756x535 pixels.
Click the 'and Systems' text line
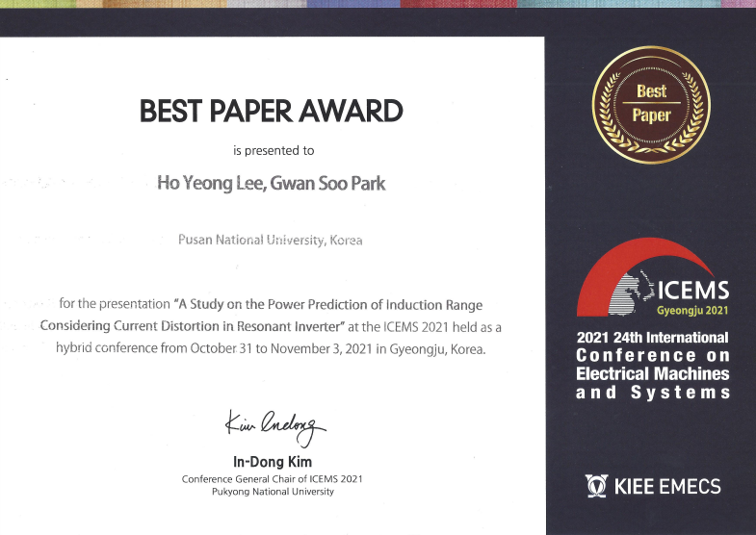(x=653, y=393)
